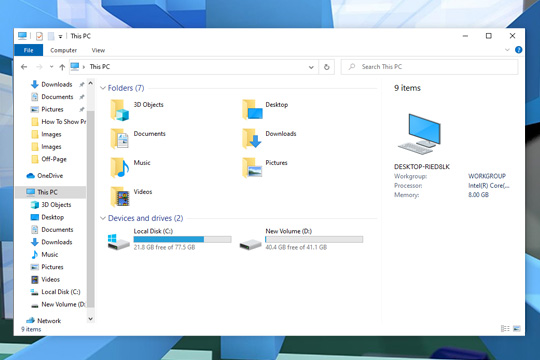This screenshot has width=540, height=360.
Task: Refresh the This PC view
Action: click(326, 67)
